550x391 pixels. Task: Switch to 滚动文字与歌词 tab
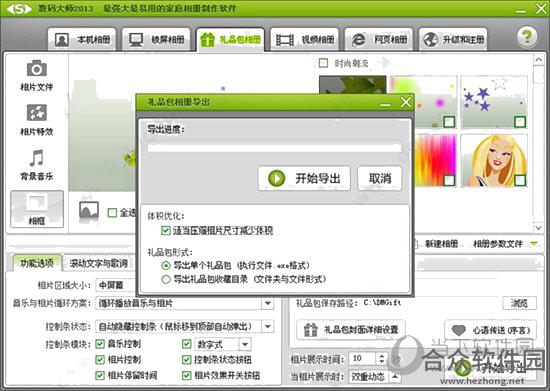[x=99, y=263]
